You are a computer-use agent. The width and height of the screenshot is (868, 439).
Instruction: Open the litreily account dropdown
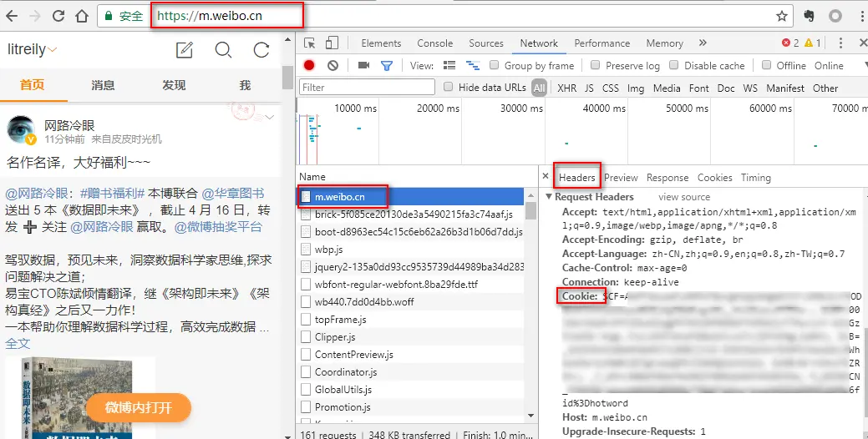pyautogui.click(x=32, y=50)
